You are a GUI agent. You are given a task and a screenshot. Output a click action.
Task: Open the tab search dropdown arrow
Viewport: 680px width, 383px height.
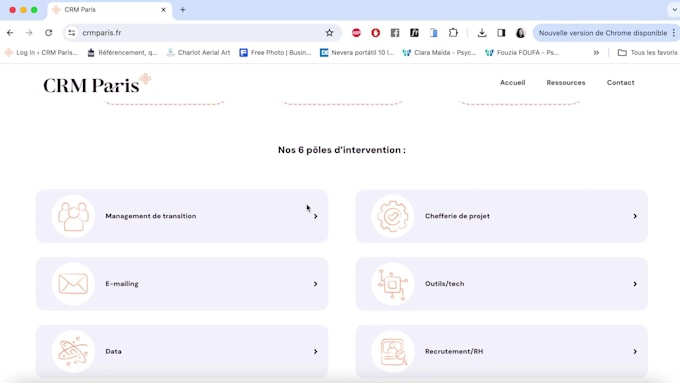674,10
